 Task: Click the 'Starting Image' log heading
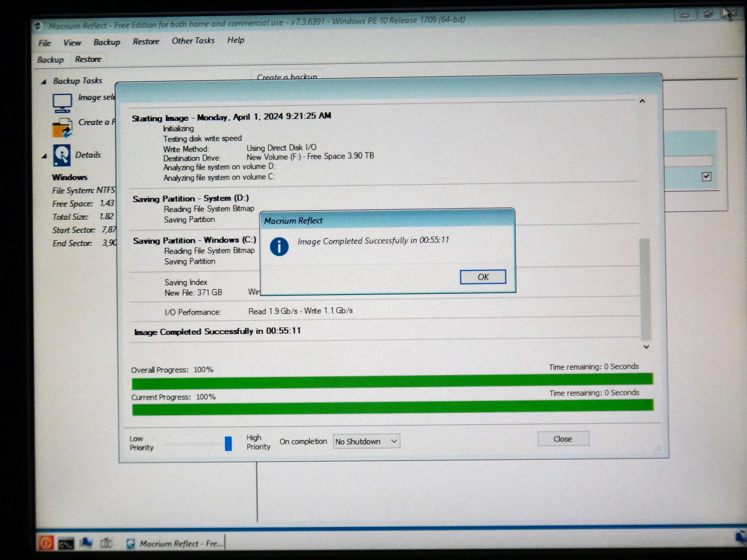pyautogui.click(x=231, y=117)
